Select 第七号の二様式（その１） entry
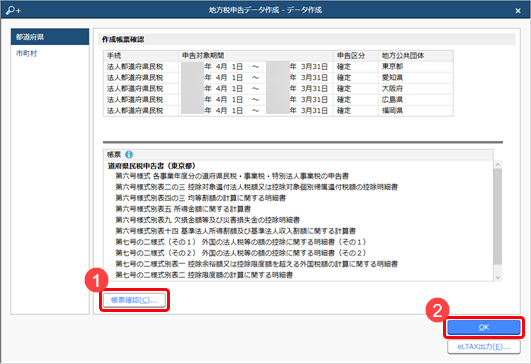531x364 pixels. (x=241, y=242)
